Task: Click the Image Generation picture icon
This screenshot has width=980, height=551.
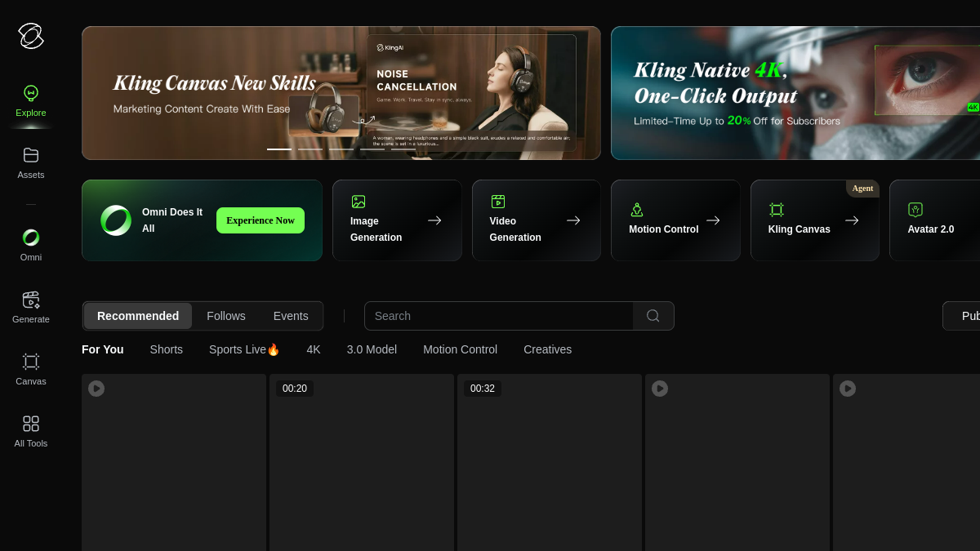Action: click(x=358, y=202)
